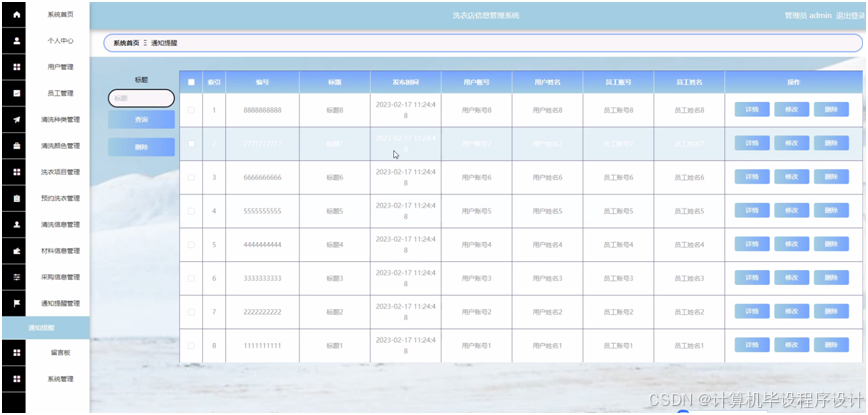Click 修改 for row 标题1
868x415 pixels.
792,345
